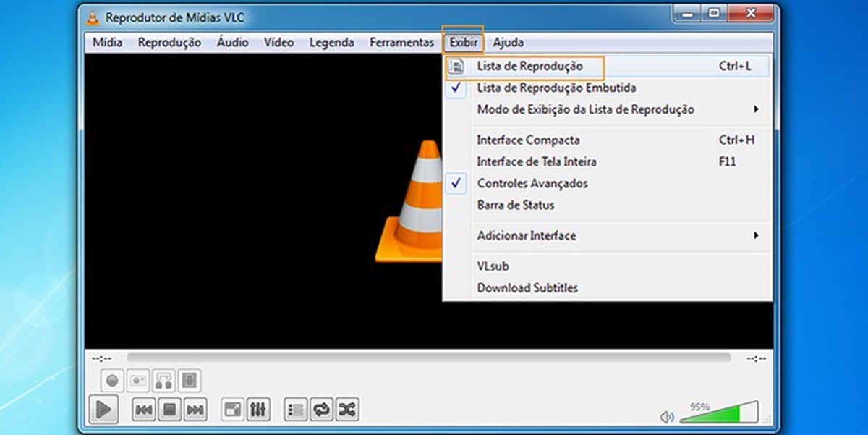Stop playback with the stop button

tap(169, 410)
